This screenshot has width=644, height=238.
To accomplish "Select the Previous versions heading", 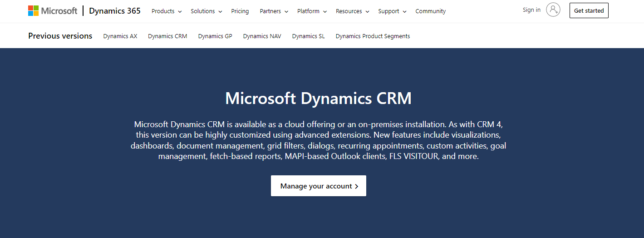I will click(x=60, y=36).
